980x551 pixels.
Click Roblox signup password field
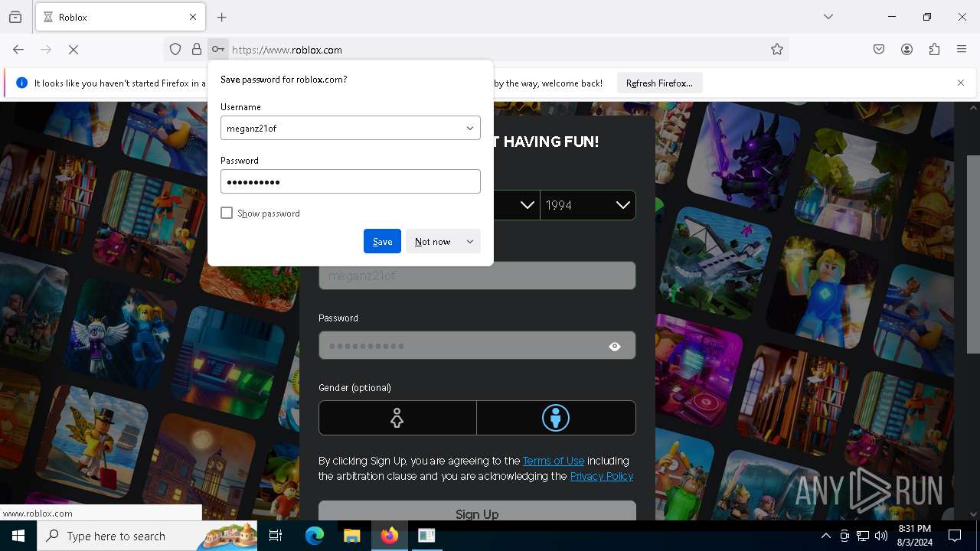(477, 346)
